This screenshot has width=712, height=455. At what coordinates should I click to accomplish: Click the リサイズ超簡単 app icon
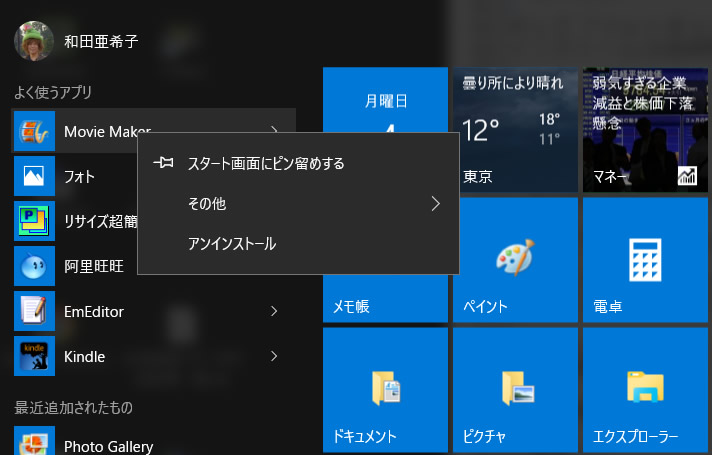[x=34, y=221]
